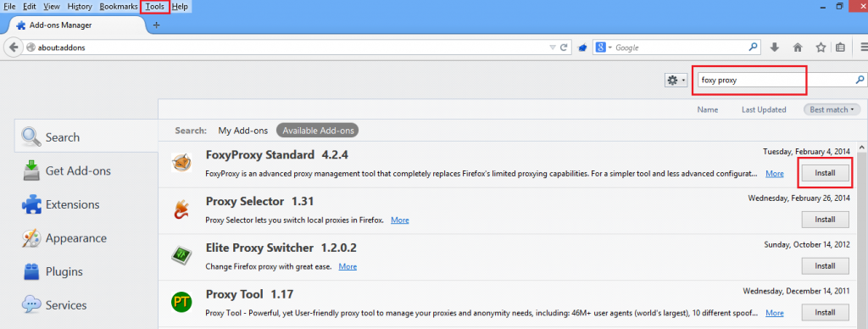Open a new tab with plus button
The width and height of the screenshot is (868, 329).
[x=156, y=25]
